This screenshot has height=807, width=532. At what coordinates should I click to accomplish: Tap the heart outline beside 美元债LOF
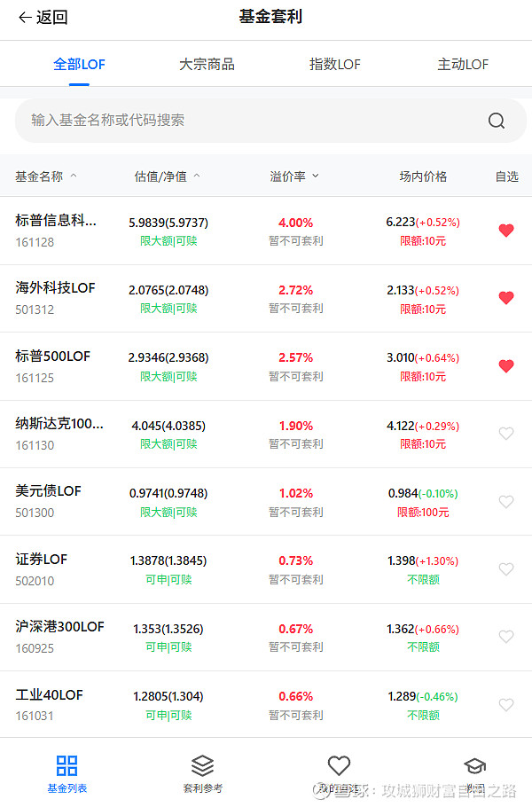coord(505,501)
